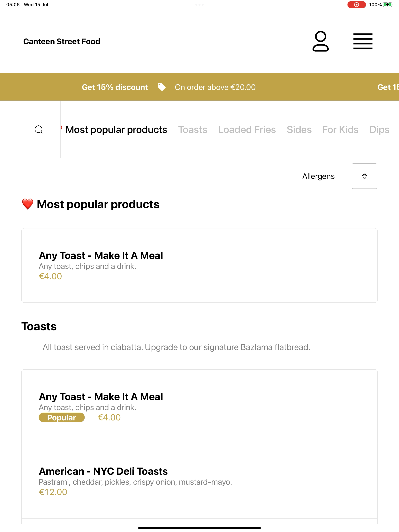Tap the multitasking three dots at top
The width and height of the screenshot is (399, 532).
point(199,4)
